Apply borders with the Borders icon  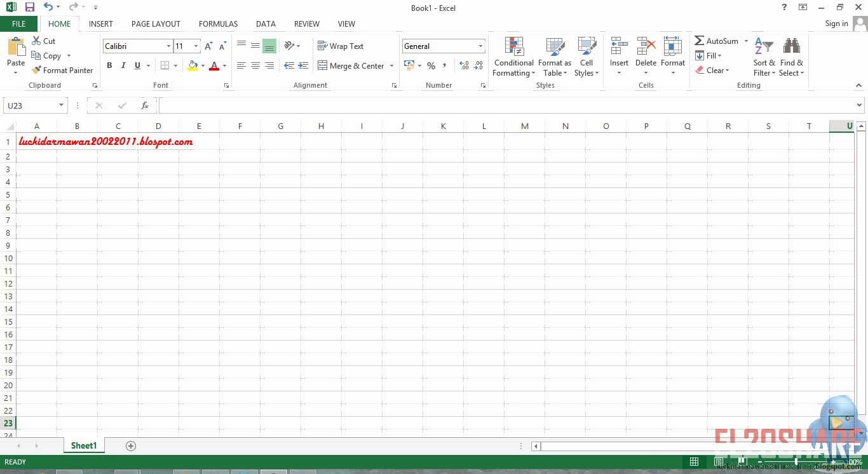pos(165,65)
